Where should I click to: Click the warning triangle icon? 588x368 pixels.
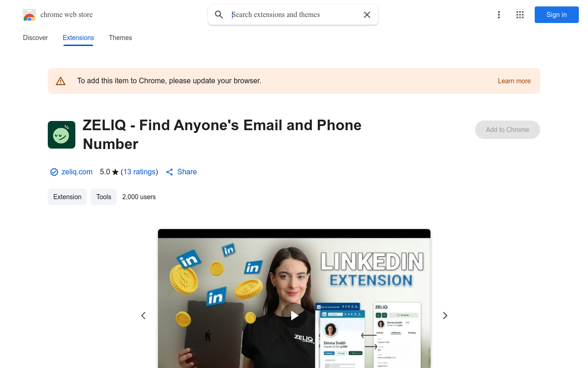[61, 81]
